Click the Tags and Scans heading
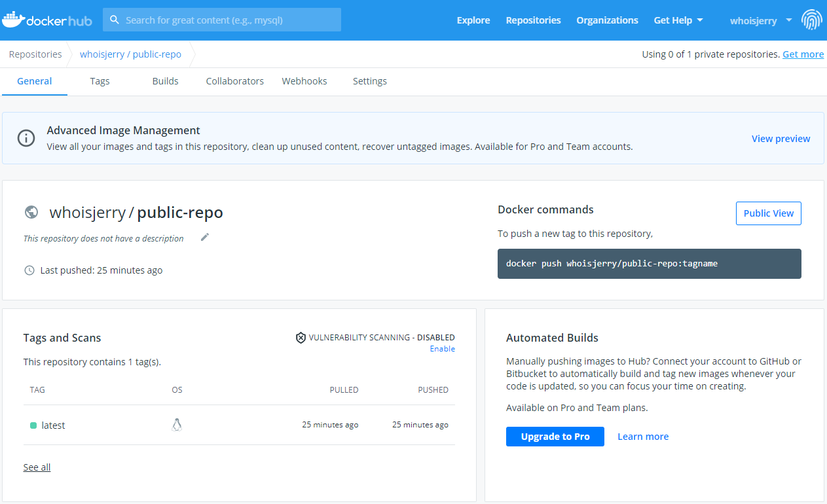 62,338
